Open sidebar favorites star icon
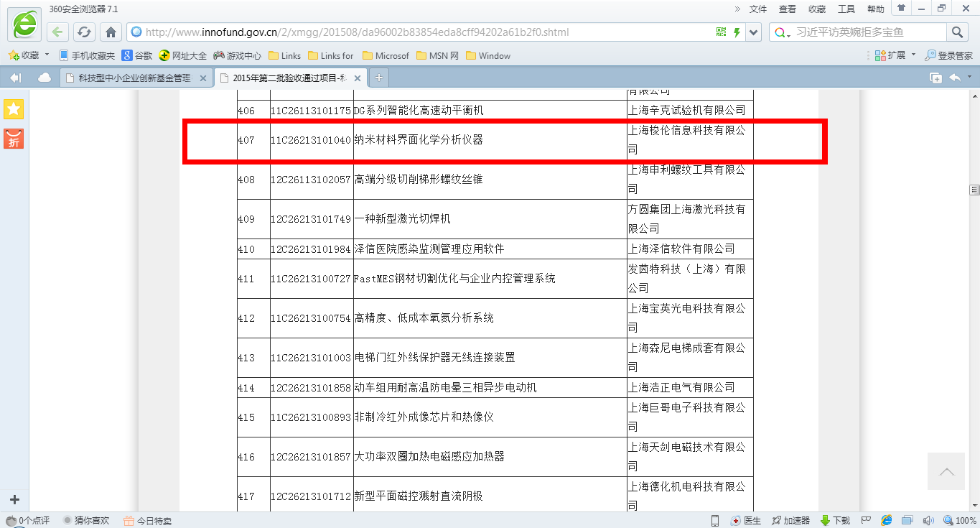This screenshot has width=980, height=528. pyautogui.click(x=14, y=109)
